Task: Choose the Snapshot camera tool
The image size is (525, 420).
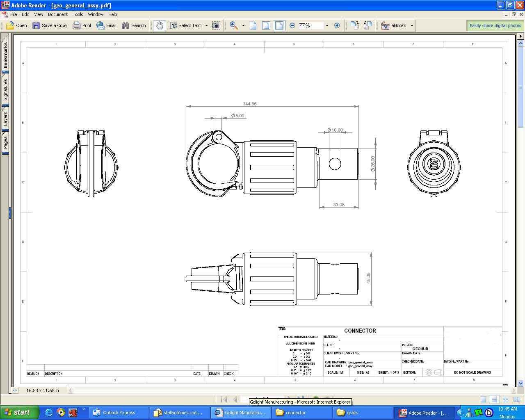Action: tap(216, 25)
